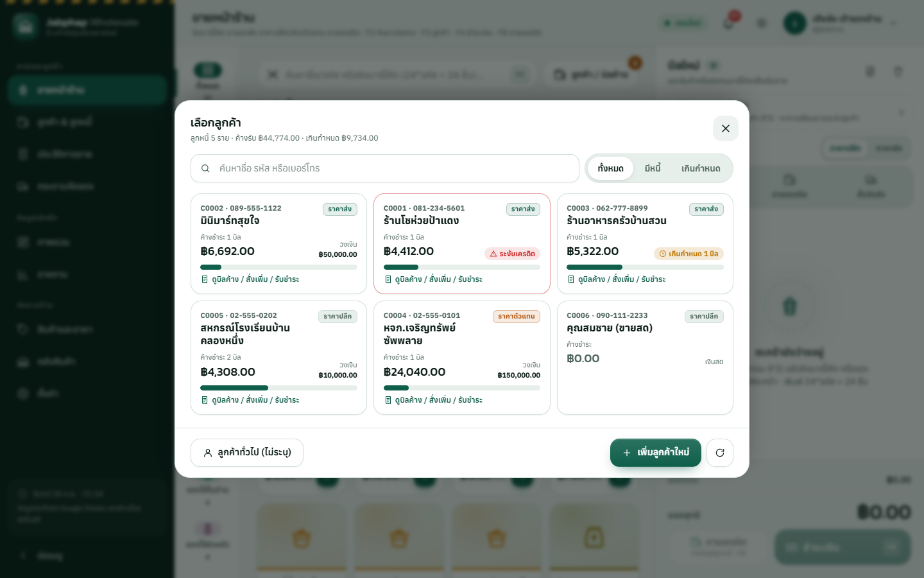Viewport: 924px width, 578px height.
Task: Choose customer name ร้านอาหารครัวบ้านสวน
Action: point(617,221)
